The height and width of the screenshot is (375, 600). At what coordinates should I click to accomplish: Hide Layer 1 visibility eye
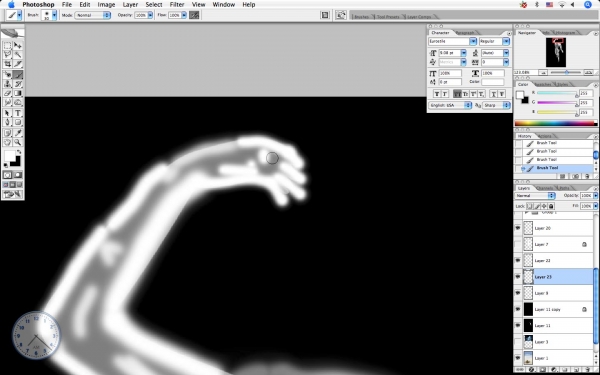click(518, 358)
